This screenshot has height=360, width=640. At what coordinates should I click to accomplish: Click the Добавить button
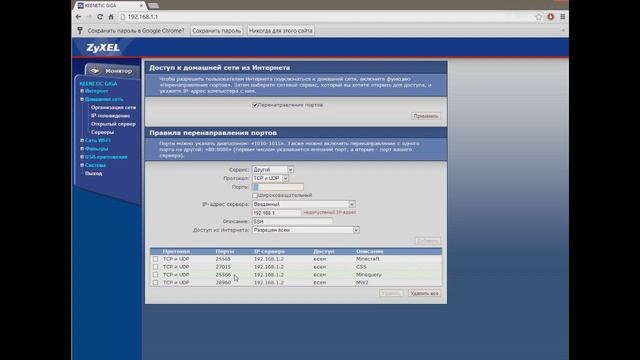pos(427,241)
